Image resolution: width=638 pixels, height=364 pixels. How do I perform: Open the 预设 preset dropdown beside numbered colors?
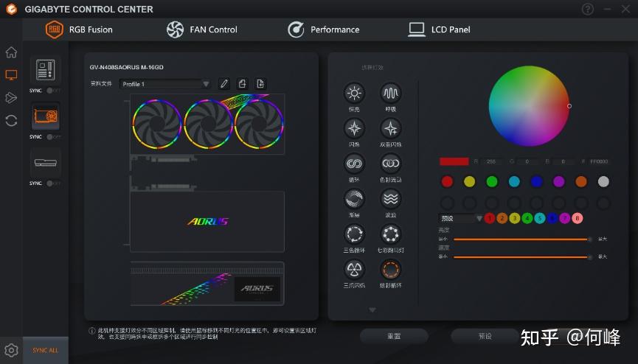(460, 218)
